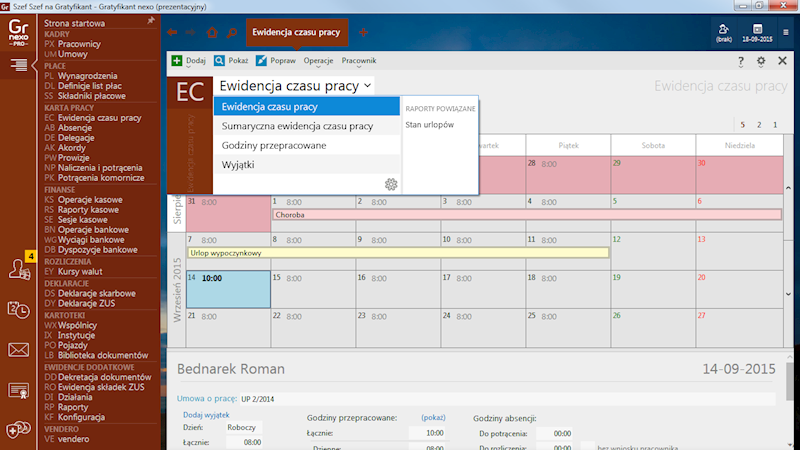Open Delegacje in the sidebar

[76, 138]
